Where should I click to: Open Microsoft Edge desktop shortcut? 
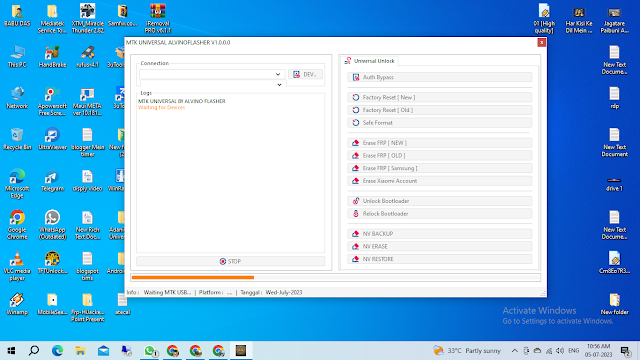coord(17,184)
